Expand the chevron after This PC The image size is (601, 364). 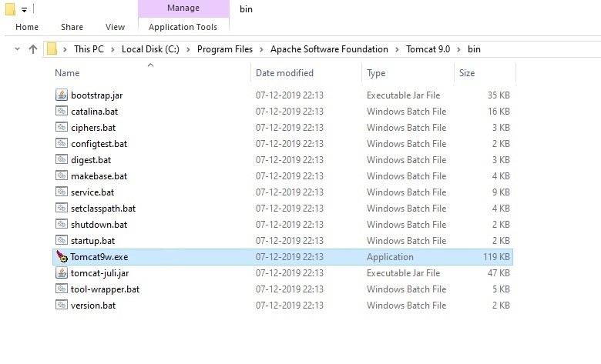[112, 49]
